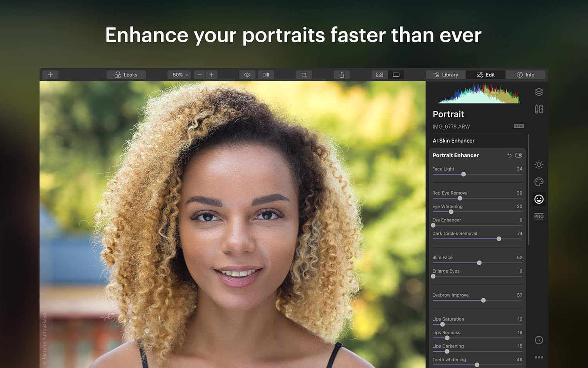
Task: Click the Lips Darkening slider handle
Action: click(x=446, y=352)
